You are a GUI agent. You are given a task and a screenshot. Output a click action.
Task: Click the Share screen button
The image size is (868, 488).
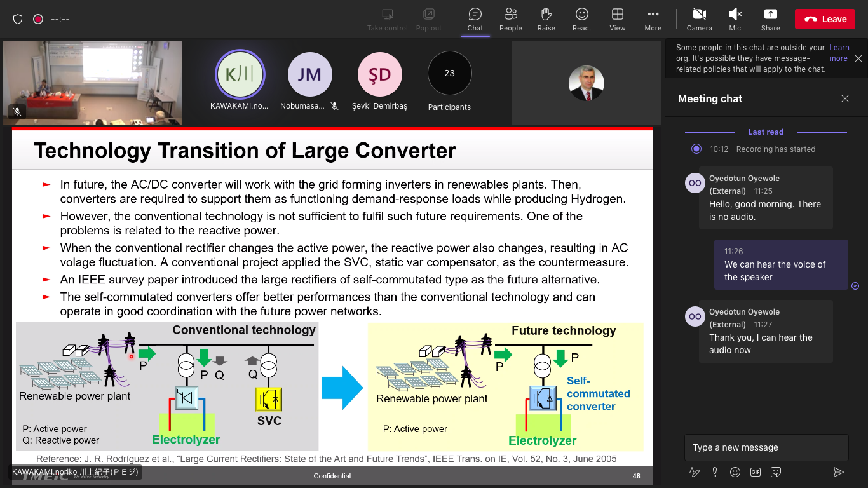tap(770, 19)
